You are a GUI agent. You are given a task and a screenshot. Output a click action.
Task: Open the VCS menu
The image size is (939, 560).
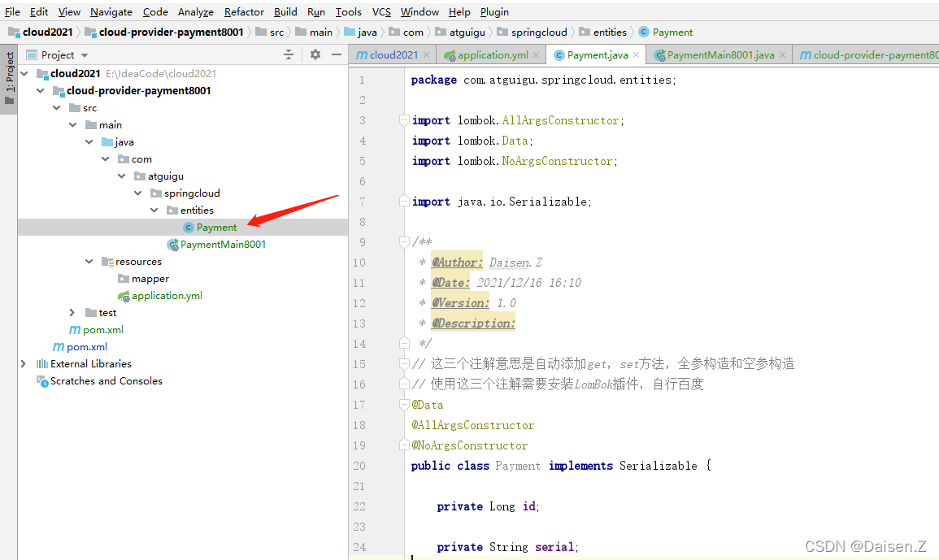tap(381, 11)
